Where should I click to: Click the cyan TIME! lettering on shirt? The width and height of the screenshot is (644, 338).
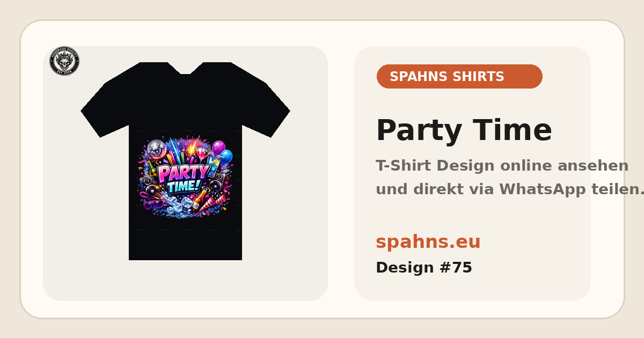[184, 186]
